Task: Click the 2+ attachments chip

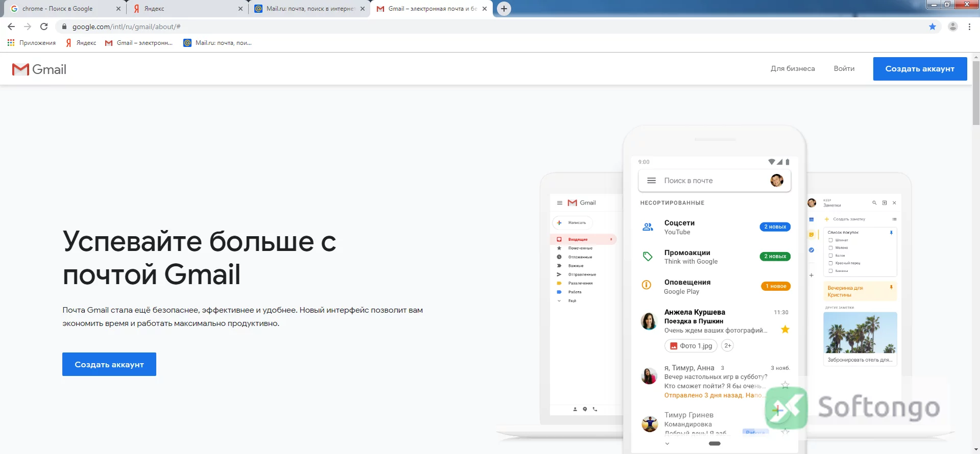Action: 727,346
